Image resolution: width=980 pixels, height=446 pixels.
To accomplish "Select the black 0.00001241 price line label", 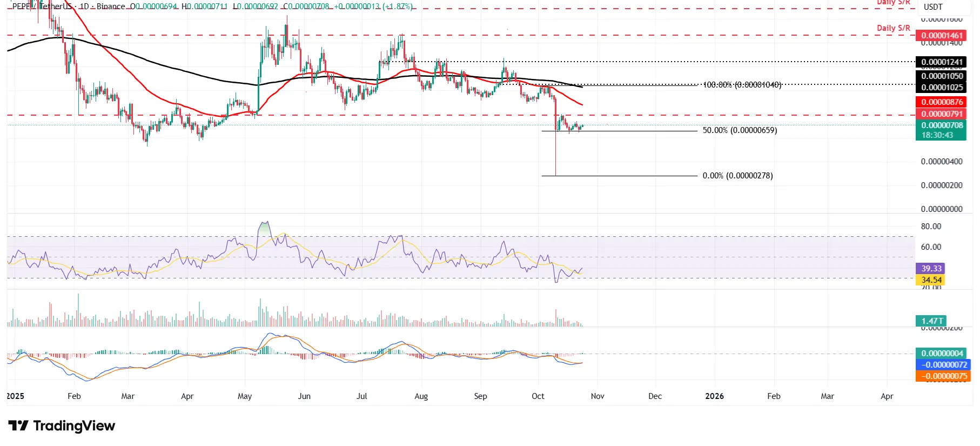I will tap(941, 62).
